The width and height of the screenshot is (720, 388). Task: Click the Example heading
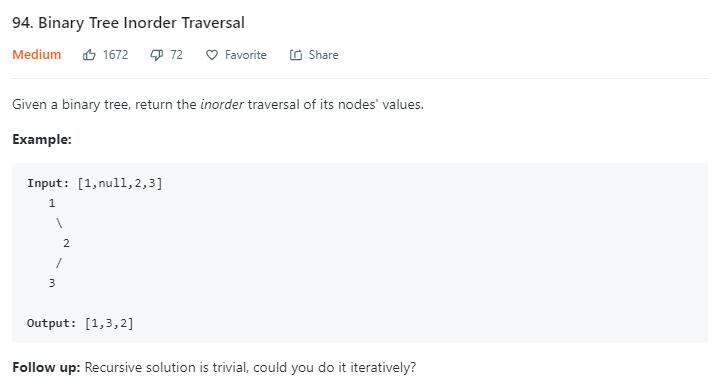42,139
